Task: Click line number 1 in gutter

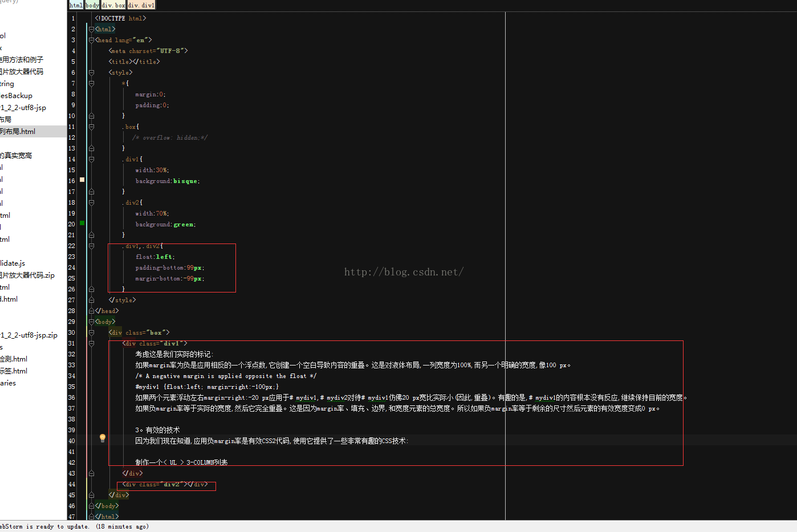Action: coord(73,18)
